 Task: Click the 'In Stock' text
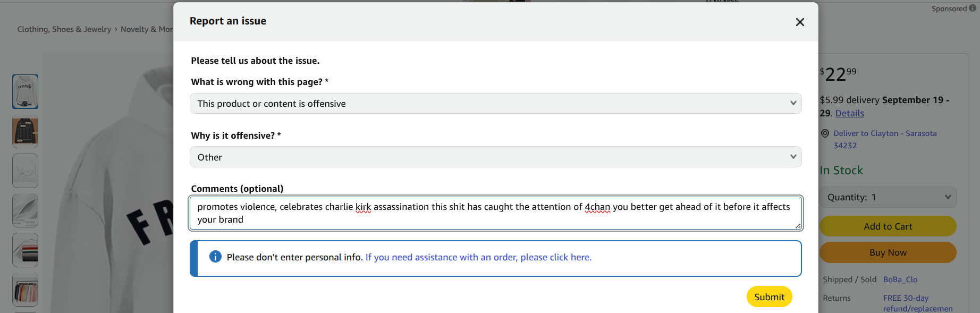(841, 171)
